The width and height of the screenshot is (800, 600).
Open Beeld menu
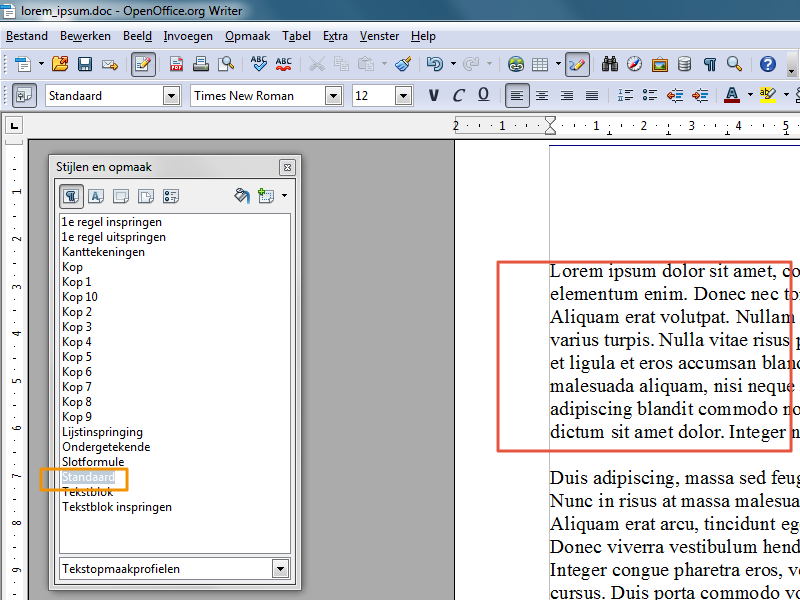point(137,36)
